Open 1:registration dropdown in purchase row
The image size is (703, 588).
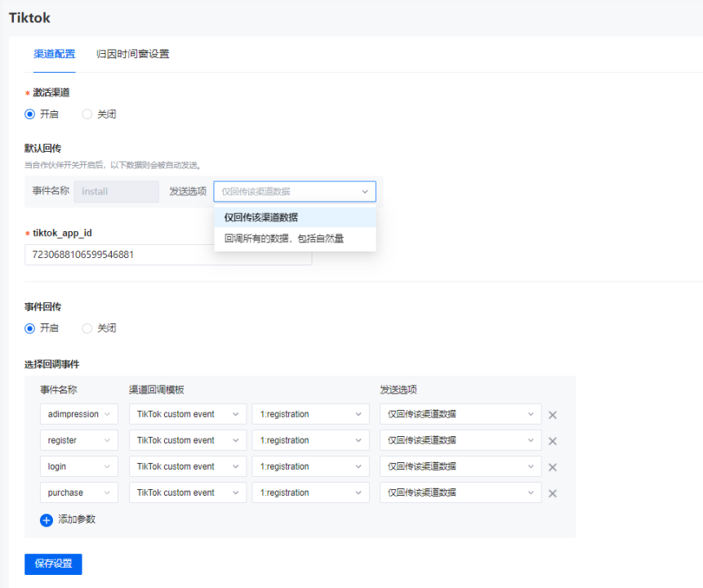tap(311, 492)
